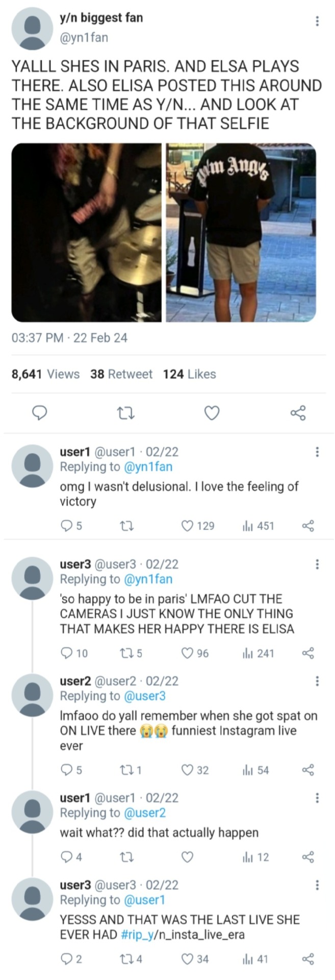Screen dimensions: 335x980
Task: Open more options on the main tweet
Action: [317, 21]
